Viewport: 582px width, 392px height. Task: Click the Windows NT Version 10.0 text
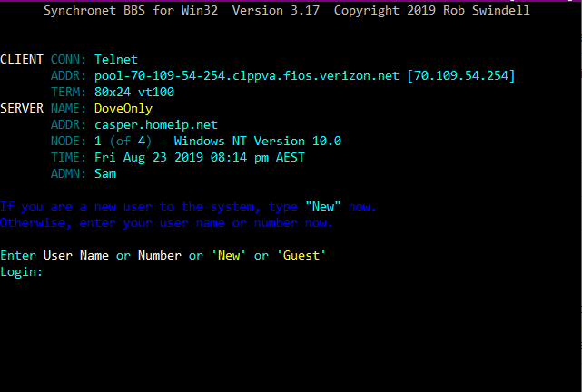258,142
